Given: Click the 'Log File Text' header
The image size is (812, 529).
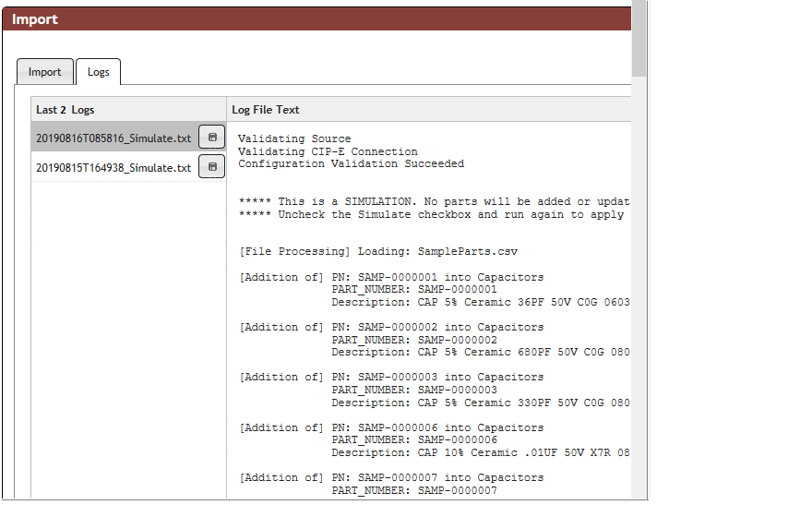Looking at the screenshot, I should tap(429, 109).
